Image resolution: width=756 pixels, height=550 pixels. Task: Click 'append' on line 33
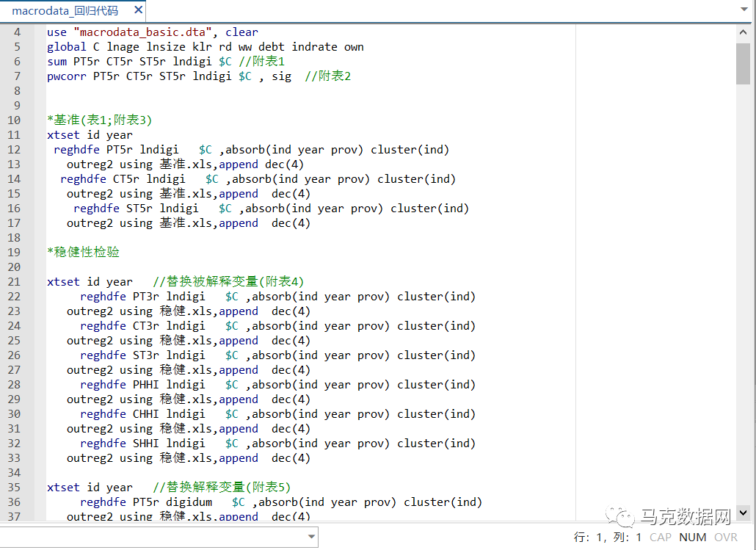point(239,459)
